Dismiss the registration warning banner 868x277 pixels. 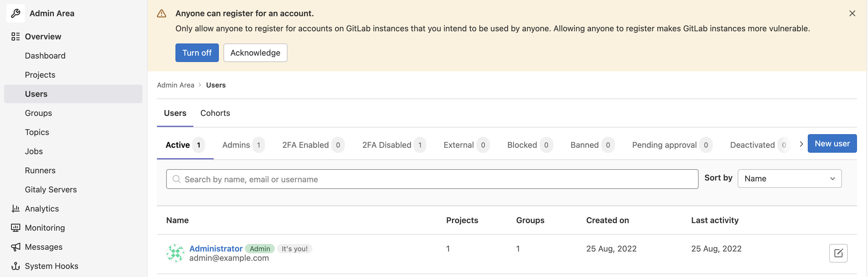click(852, 14)
